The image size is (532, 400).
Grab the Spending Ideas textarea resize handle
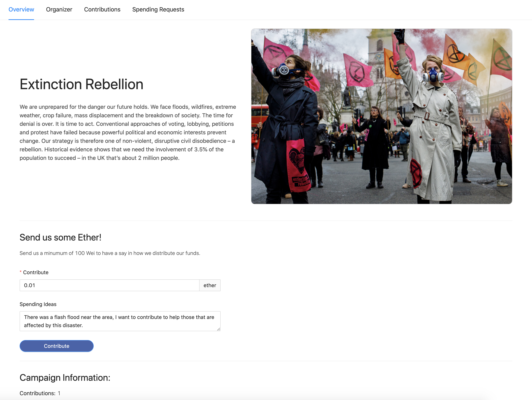tap(218, 329)
